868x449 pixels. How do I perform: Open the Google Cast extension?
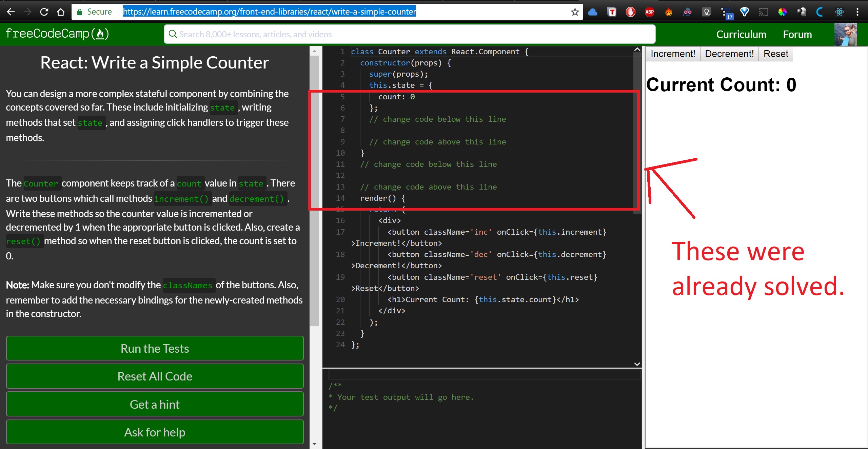pos(764,12)
